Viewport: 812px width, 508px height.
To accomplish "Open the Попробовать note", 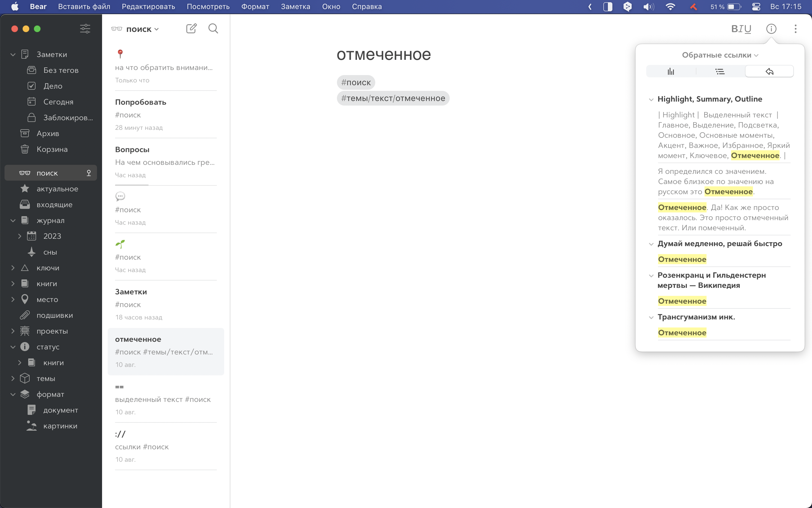I will 166,114.
